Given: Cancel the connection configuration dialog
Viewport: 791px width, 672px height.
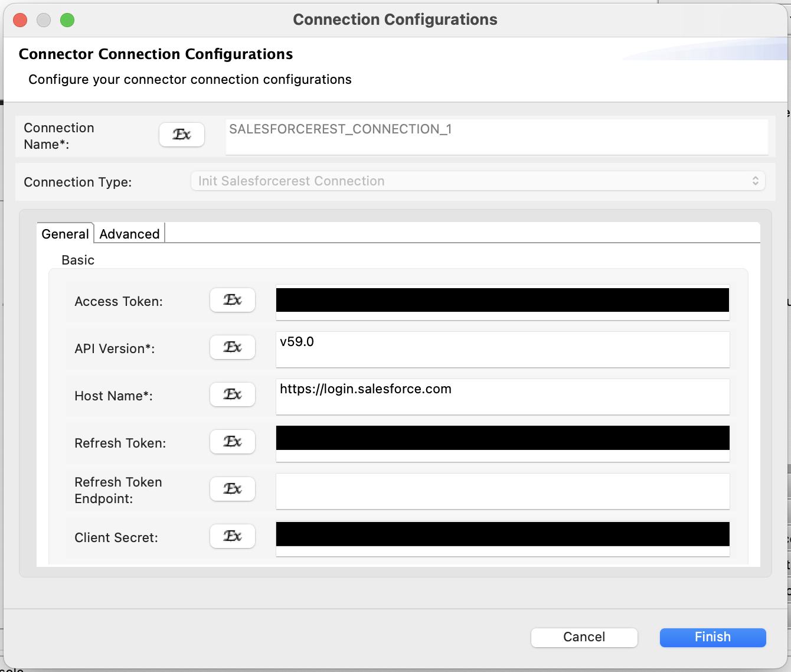Looking at the screenshot, I should (584, 637).
